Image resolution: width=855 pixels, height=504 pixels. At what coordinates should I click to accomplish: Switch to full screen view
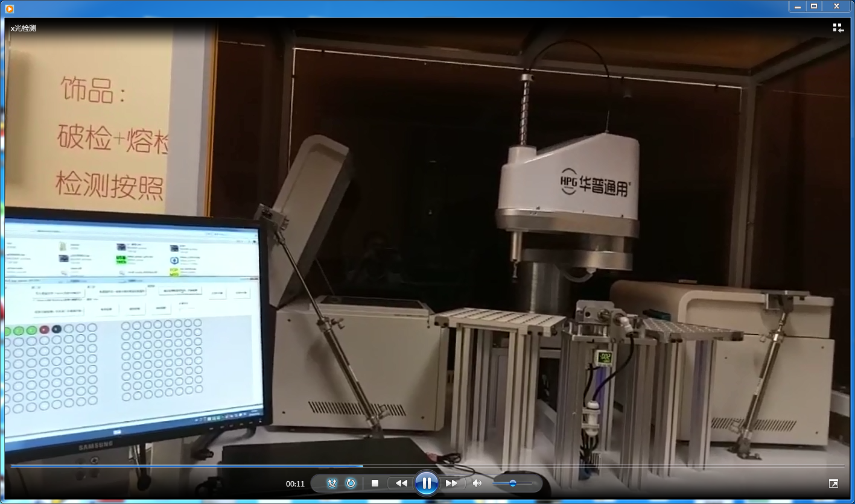click(833, 484)
